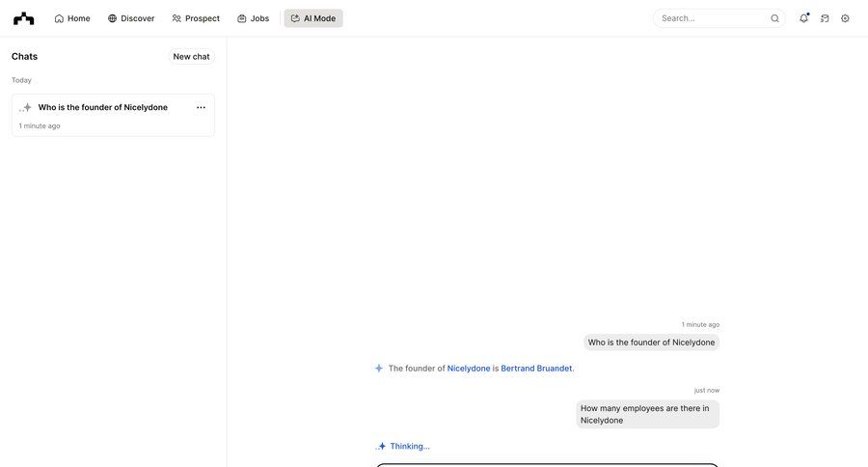Screen dimensions: 868x467
Task: Open settings gear icon
Action: click(845, 18)
